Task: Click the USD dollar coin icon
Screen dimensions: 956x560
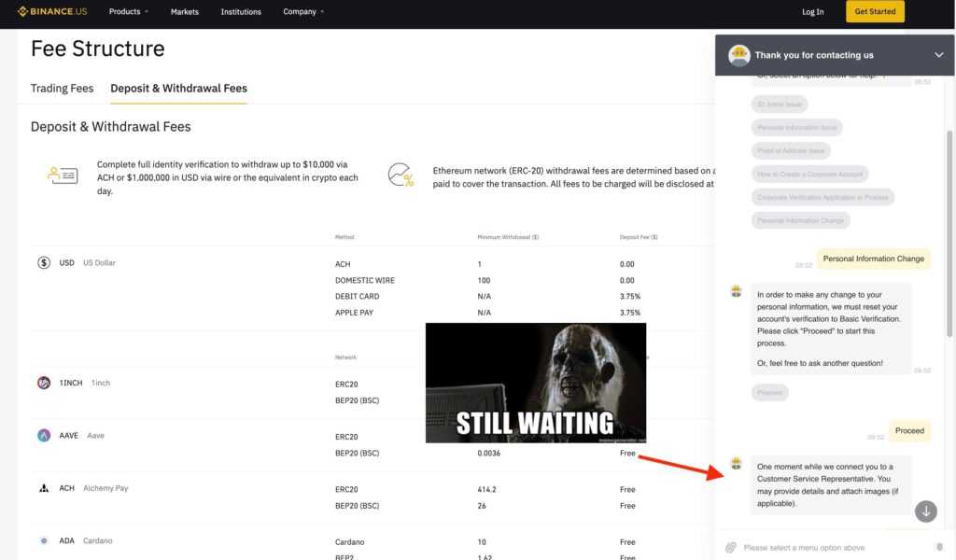Action: 44,263
